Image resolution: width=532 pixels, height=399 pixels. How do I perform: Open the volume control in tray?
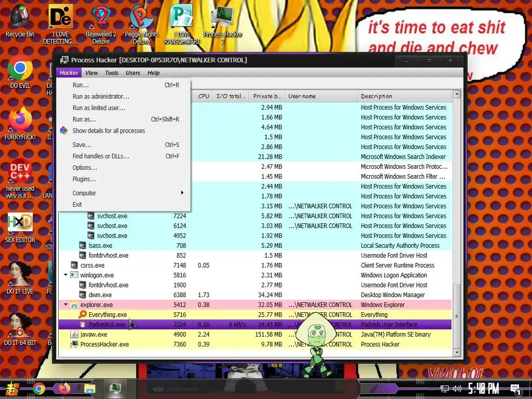point(457,389)
